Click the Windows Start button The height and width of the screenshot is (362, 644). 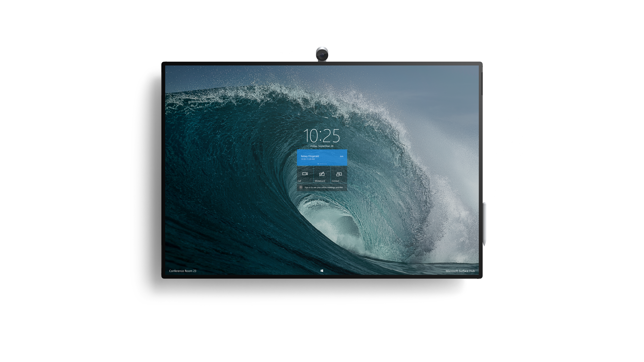(x=322, y=271)
